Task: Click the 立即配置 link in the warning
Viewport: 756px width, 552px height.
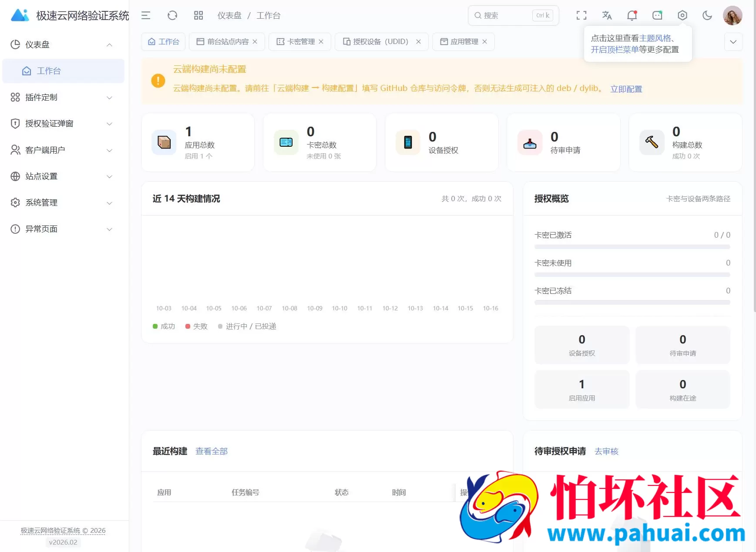Action: tap(626, 89)
